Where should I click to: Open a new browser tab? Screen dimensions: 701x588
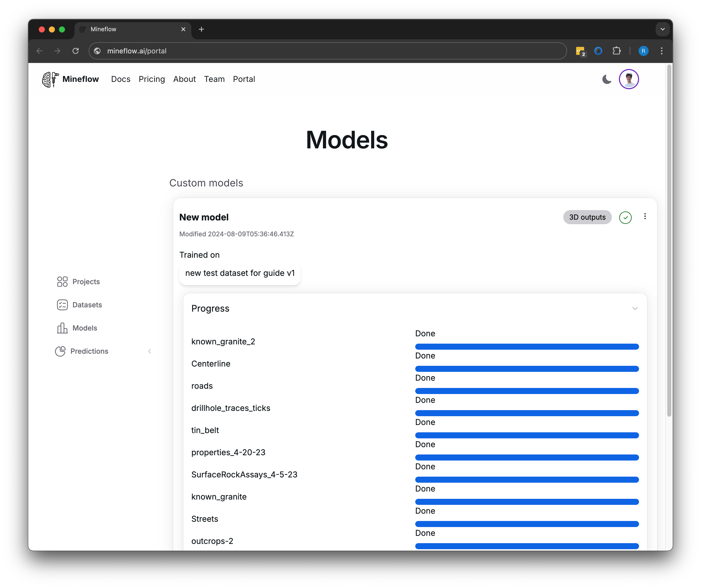coord(201,29)
